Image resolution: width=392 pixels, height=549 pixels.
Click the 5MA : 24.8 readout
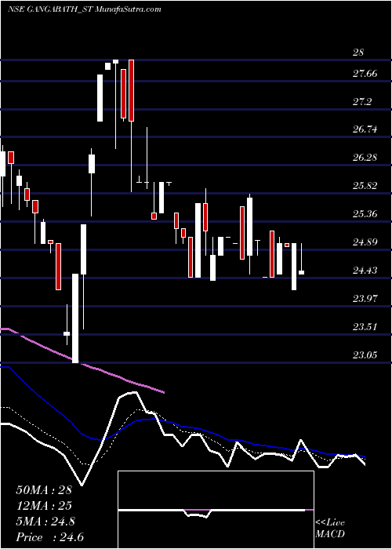(45, 522)
